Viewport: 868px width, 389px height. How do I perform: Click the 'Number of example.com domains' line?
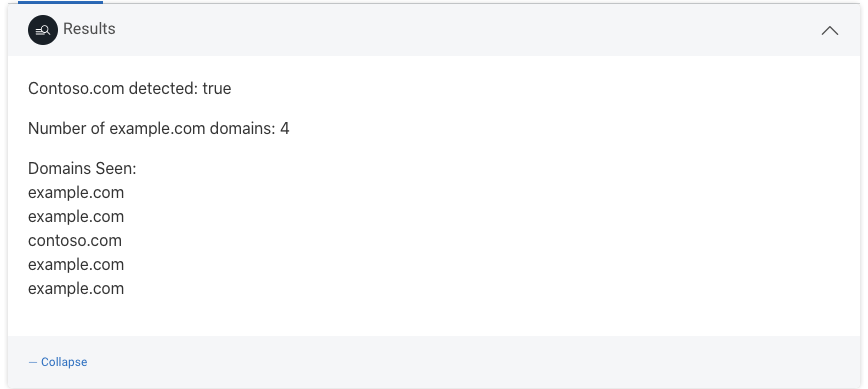coord(158,128)
